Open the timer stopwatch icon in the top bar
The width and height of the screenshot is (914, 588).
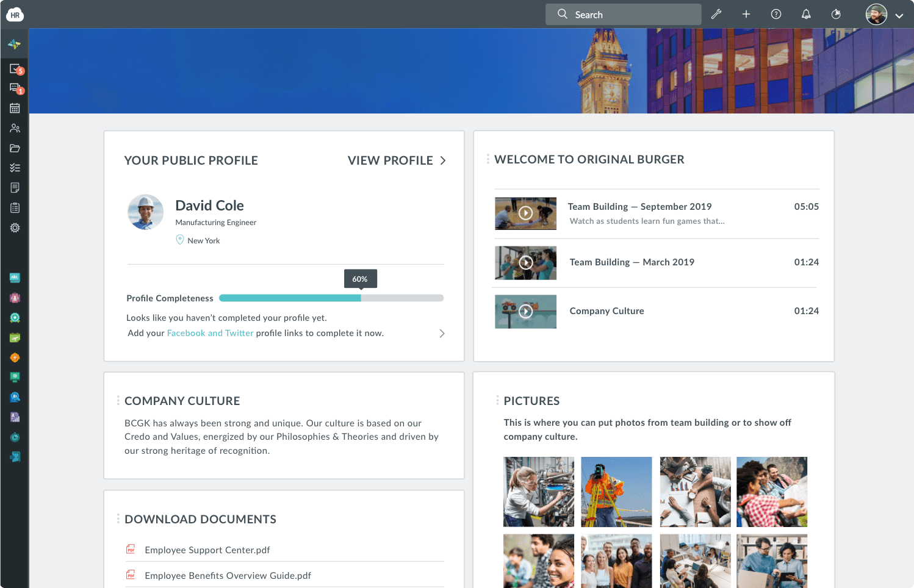(x=835, y=13)
